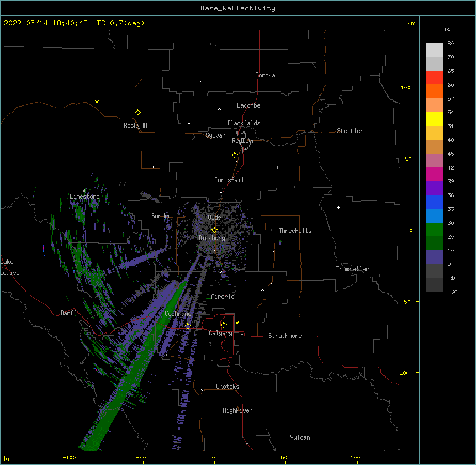Click the Cochrane town label
The image size is (476, 465).
(178, 314)
